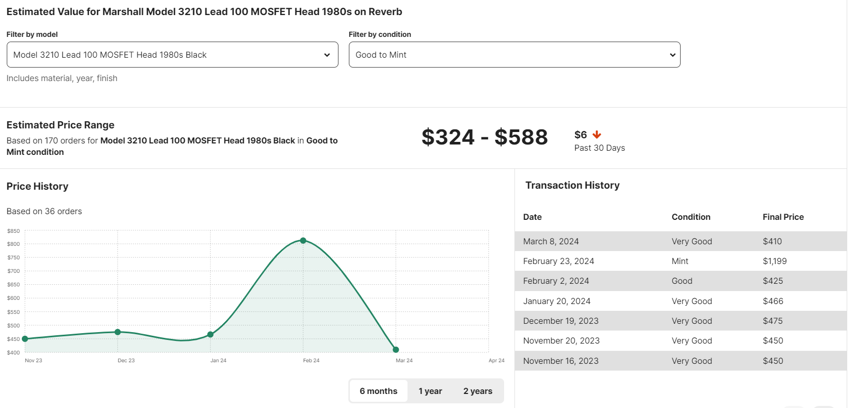Image resolution: width=868 pixels, height=408 pixels.
Task: Click the Transaction History heading
Action: pos(573,185)
